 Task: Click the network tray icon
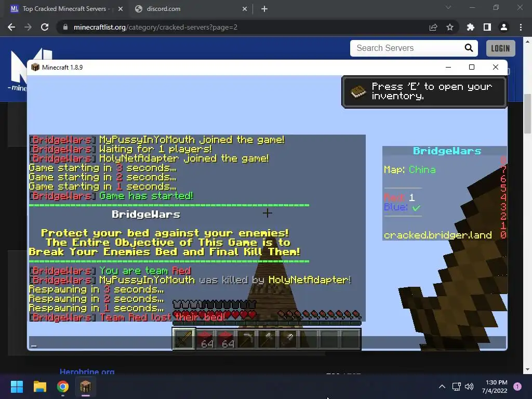click(x=456, y=387)
